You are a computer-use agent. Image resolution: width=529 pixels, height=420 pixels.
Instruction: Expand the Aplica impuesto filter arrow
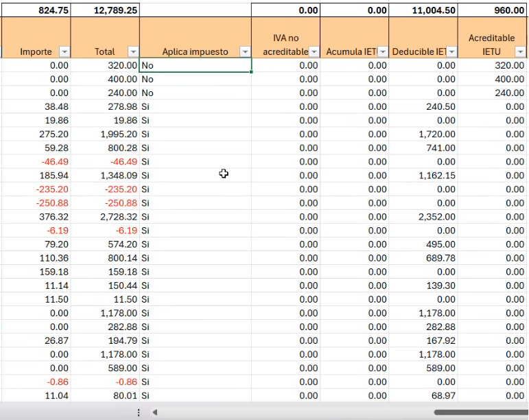click(x=244, y=52)
